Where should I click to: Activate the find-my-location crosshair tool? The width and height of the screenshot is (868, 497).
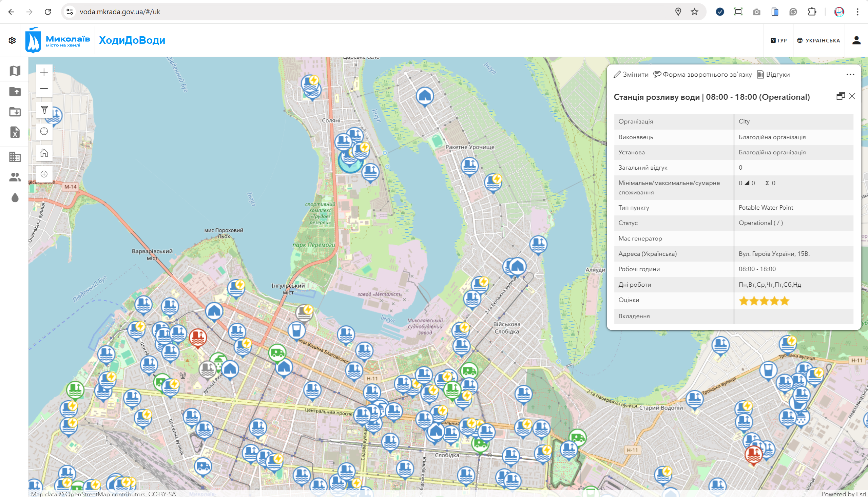44,131
